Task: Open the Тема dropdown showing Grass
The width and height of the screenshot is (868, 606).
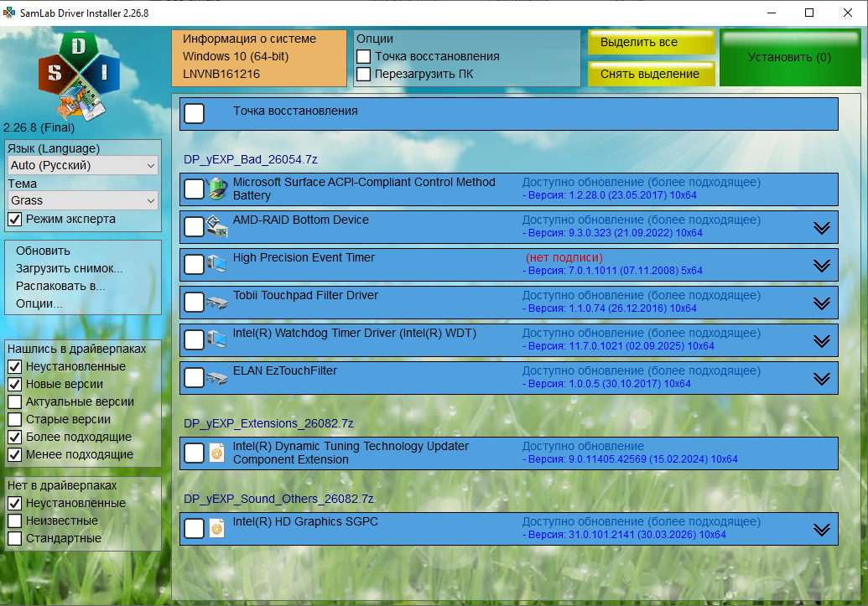Action: tap(83, 200)
